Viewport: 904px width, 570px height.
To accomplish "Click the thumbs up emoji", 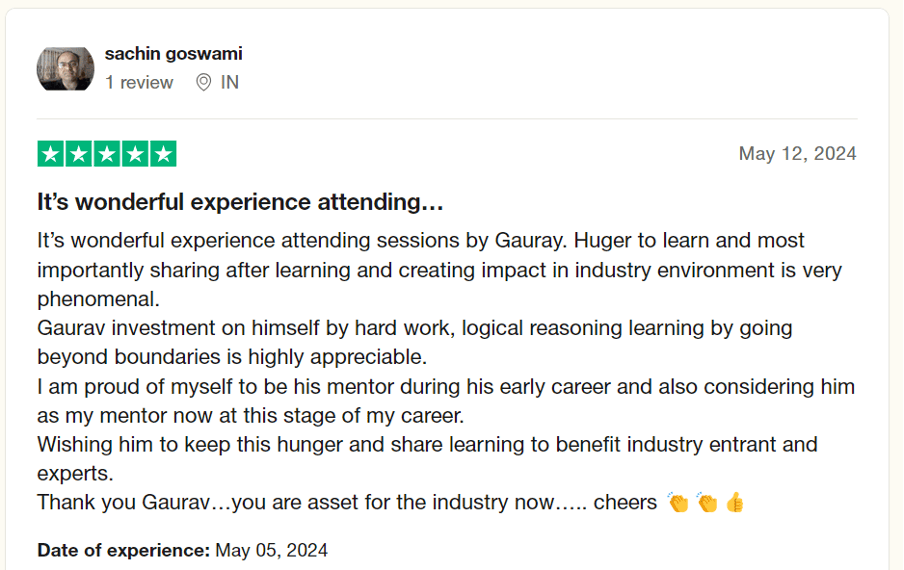I will coord(735,502).
